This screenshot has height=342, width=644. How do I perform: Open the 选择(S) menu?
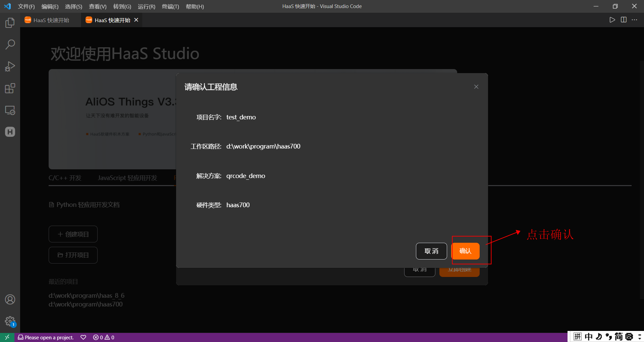[73, 6]
